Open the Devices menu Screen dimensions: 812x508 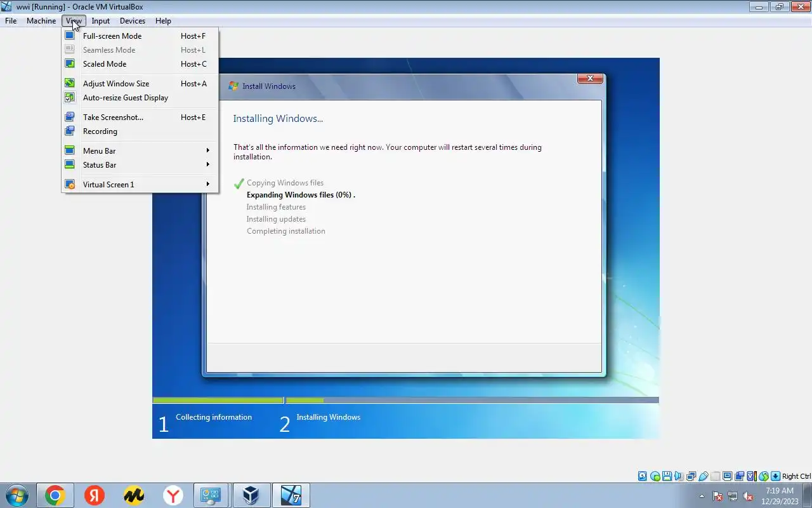[x=133, y=21]
